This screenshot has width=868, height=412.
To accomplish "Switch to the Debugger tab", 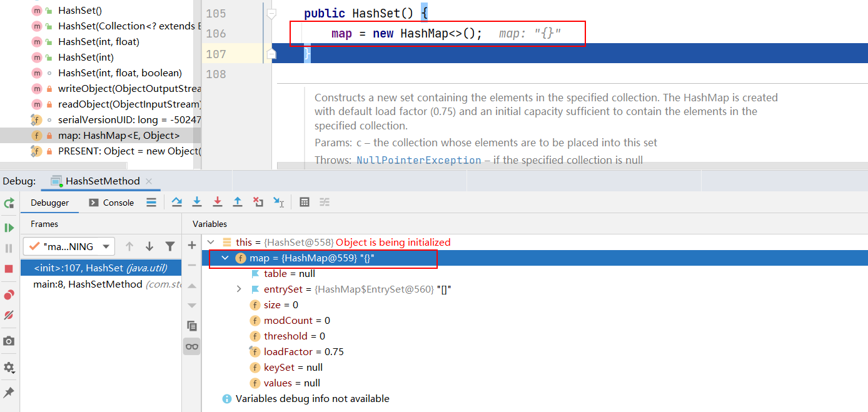I will [50, 203].
